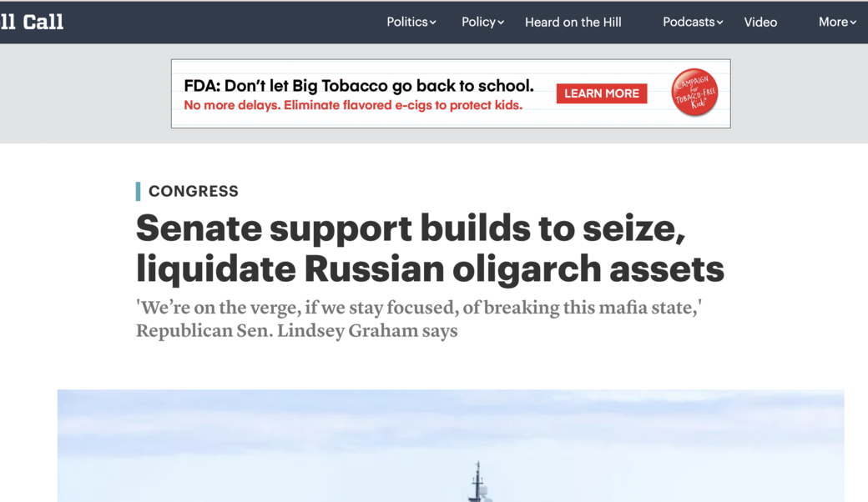Open the Roll Call logo homepage
The height and width of the screenshot is (502, 868).
pos(32,23)
